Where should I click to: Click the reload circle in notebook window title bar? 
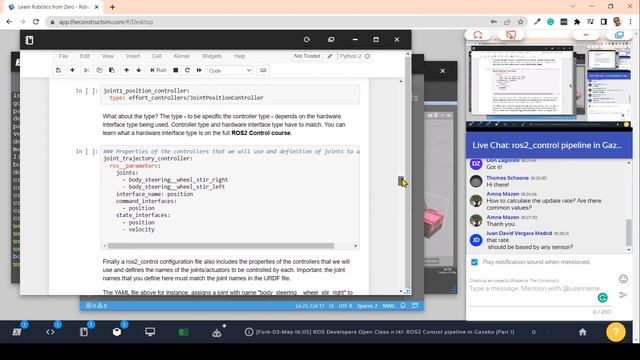tap(307, 40)
